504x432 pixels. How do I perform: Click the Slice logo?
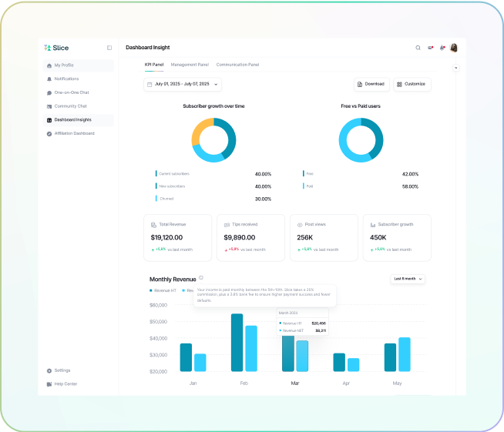[x=56, y=48]
